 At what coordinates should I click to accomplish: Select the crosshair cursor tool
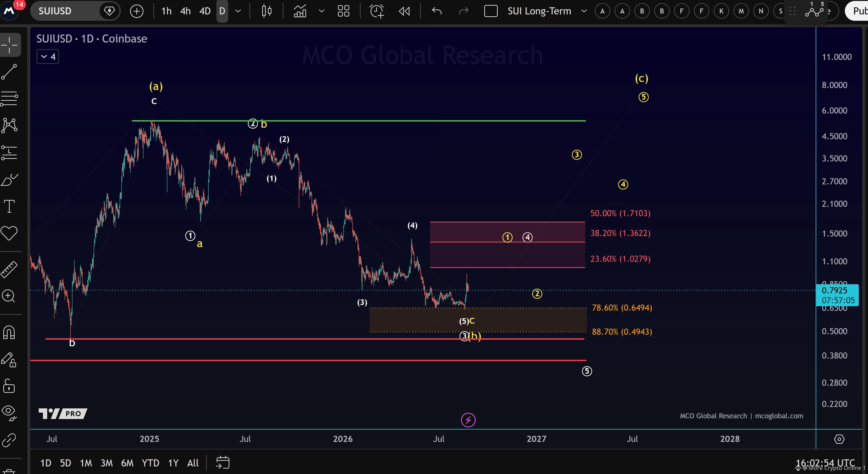click(9, 45)
